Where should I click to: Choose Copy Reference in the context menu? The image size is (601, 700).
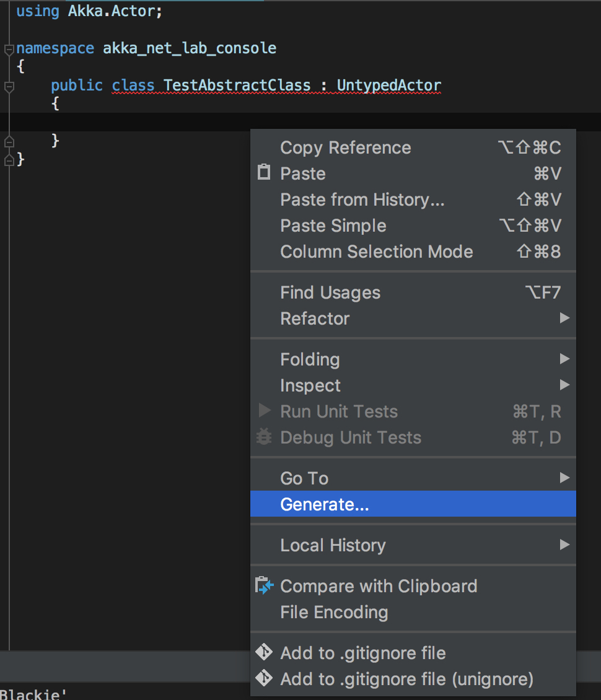pos(345,147)
